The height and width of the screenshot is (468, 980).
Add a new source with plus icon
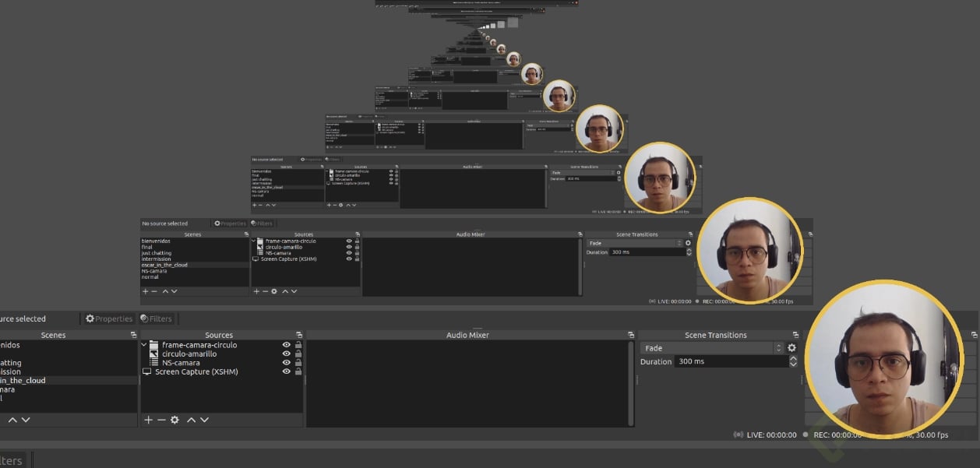[x=148, y=420]
